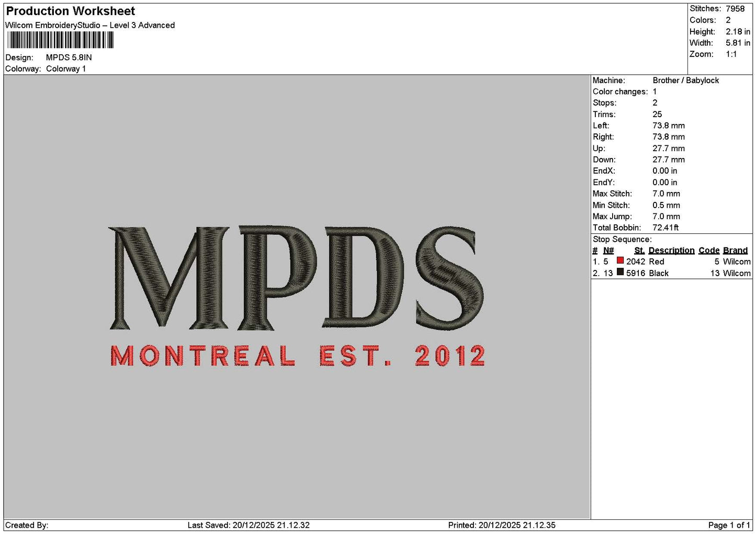Click the EndX value 0.00 in

[x=665, y=171]
